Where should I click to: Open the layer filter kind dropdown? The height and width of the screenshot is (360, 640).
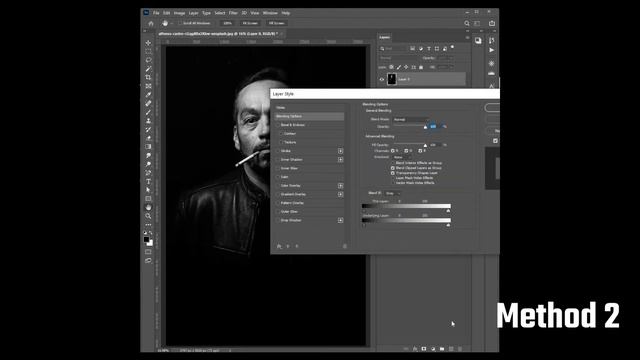coord(392,49)
